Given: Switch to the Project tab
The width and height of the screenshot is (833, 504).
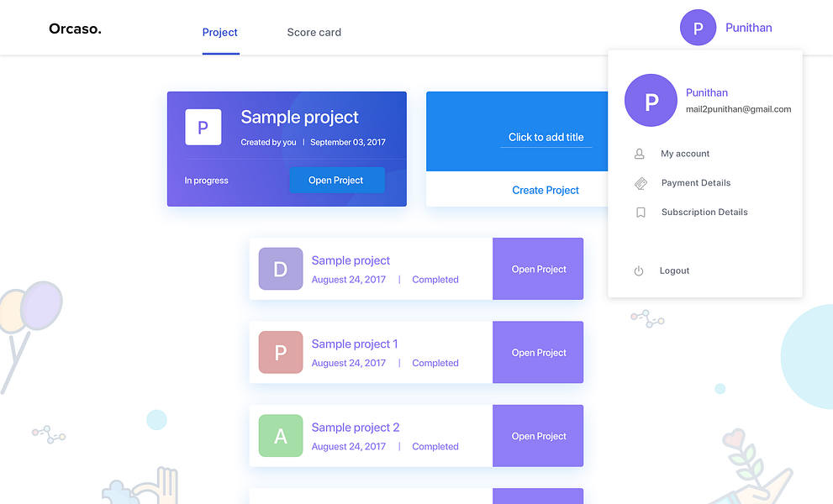Looking at the screenshot, I should click(220, 33).
